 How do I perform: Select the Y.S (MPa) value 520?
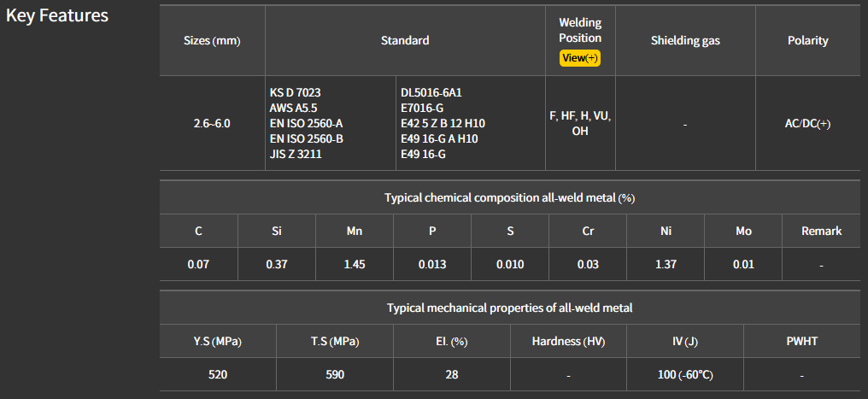pyautogui.click(x=218, y=374)
